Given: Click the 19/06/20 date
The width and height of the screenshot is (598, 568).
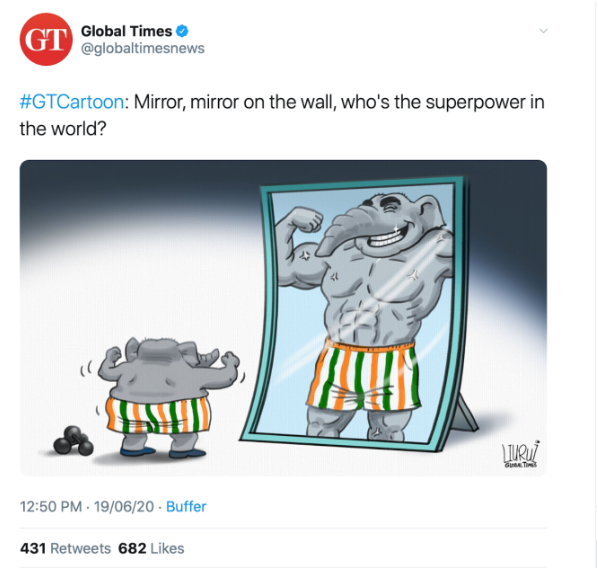Looking at the screenshot, I should coord(124,507).
